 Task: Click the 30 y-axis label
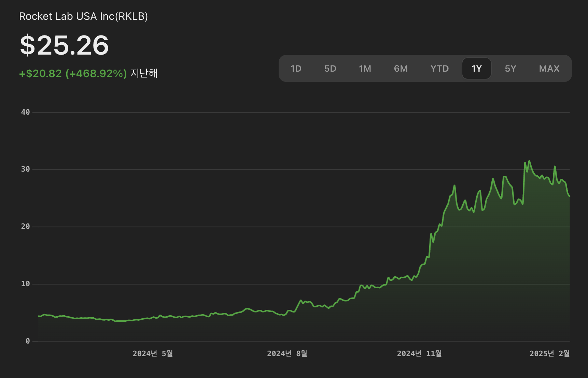tap(25, 169)
